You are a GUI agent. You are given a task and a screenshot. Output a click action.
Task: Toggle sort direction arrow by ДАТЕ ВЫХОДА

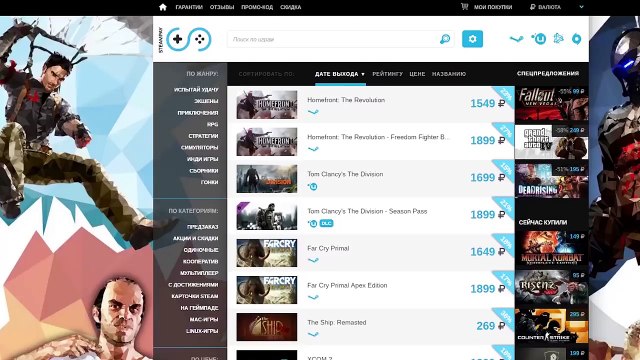pos(363,74)
